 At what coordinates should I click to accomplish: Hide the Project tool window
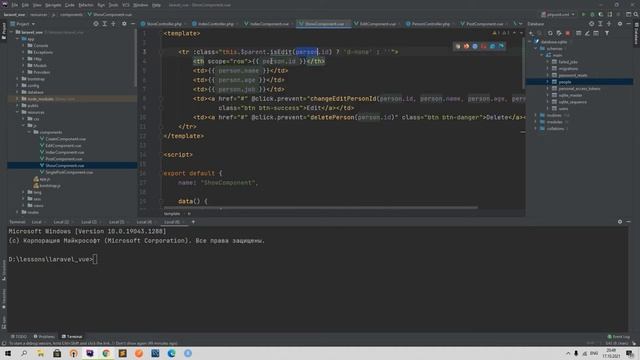click(133, 24)
